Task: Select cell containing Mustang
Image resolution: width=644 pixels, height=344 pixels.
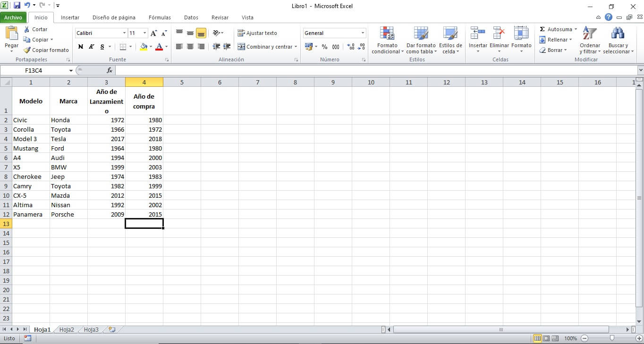Action: click(x=31, y=148)
